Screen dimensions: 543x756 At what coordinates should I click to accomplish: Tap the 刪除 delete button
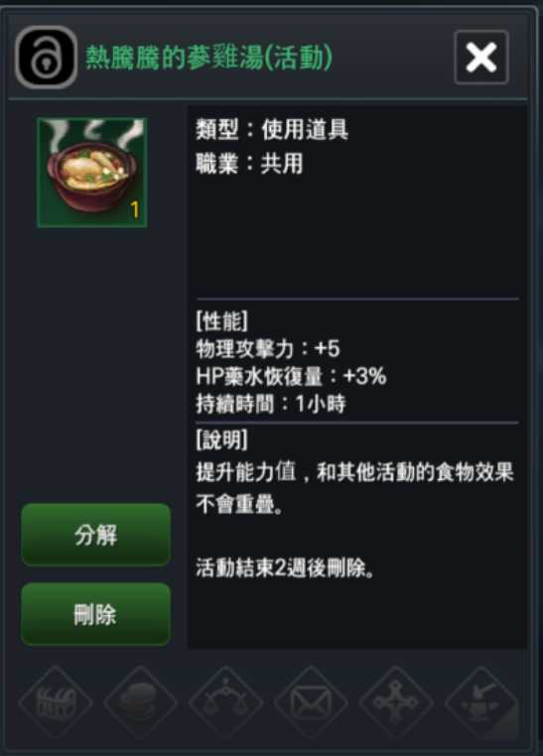pos(95,614)
